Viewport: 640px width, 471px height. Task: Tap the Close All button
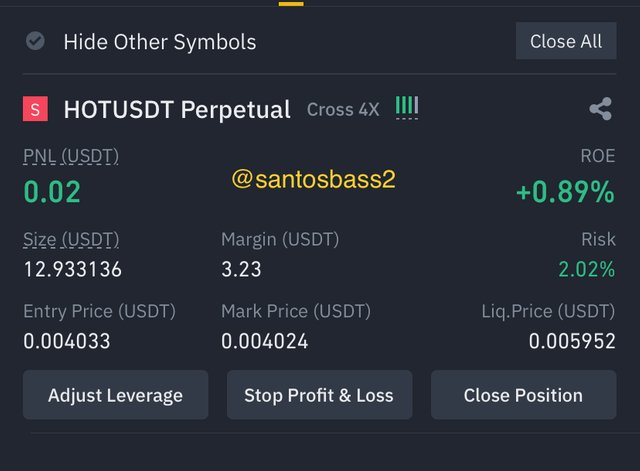click(x=566, y=41)
